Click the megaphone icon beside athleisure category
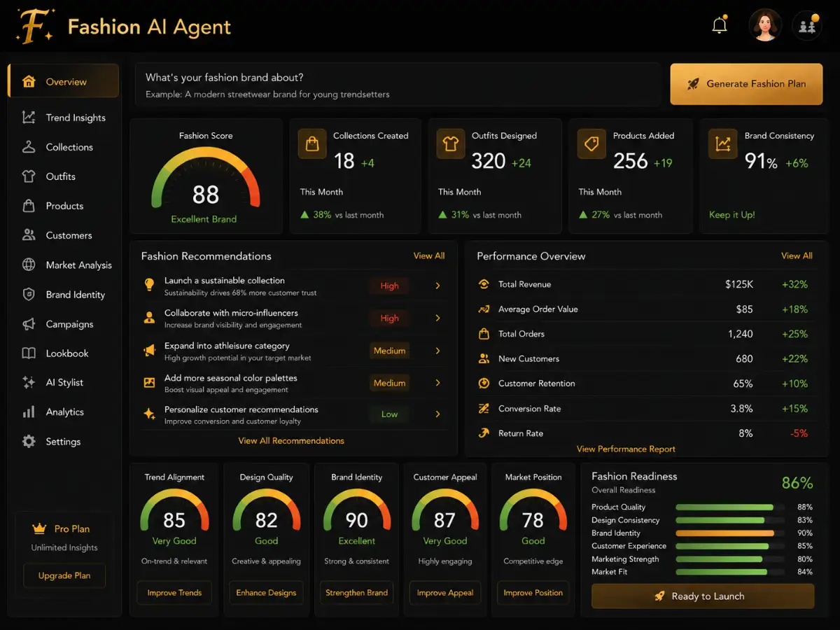 [x=149, y=351]
